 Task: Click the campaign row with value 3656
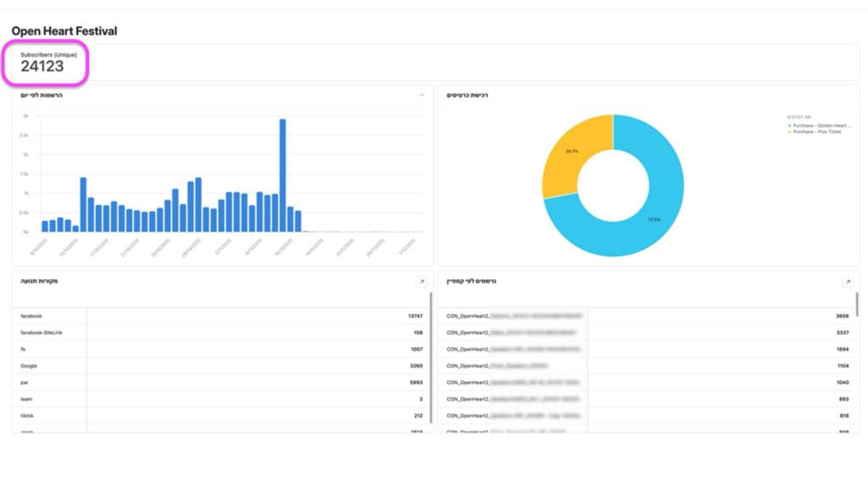(648, 316)
